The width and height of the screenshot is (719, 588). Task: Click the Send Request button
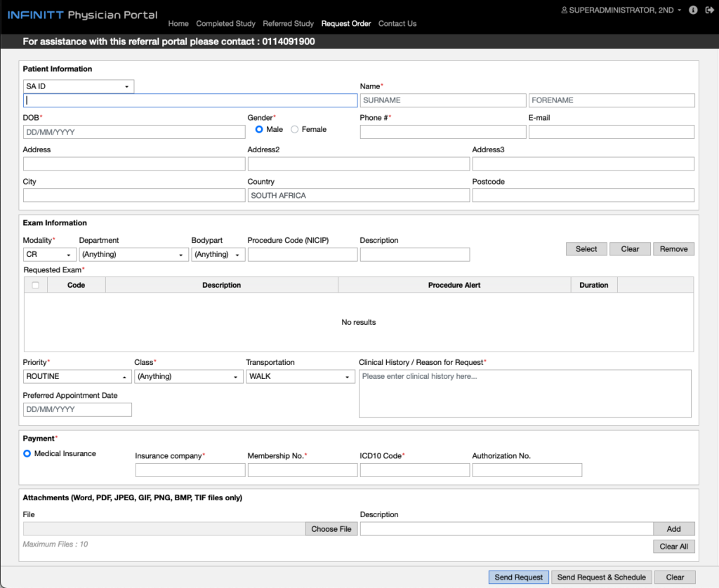pyautogui.click(x=519, y=577)
